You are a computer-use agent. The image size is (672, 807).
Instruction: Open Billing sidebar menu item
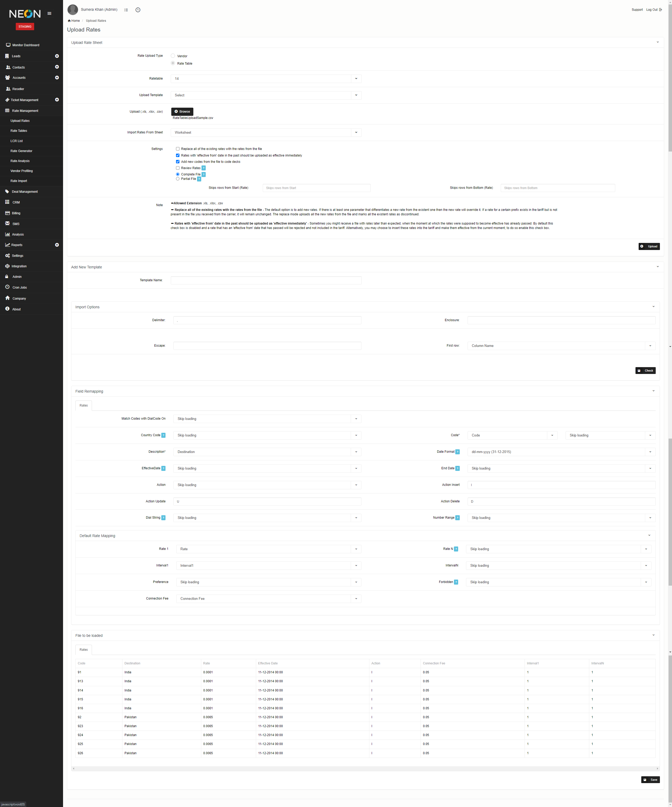[16, 213]
